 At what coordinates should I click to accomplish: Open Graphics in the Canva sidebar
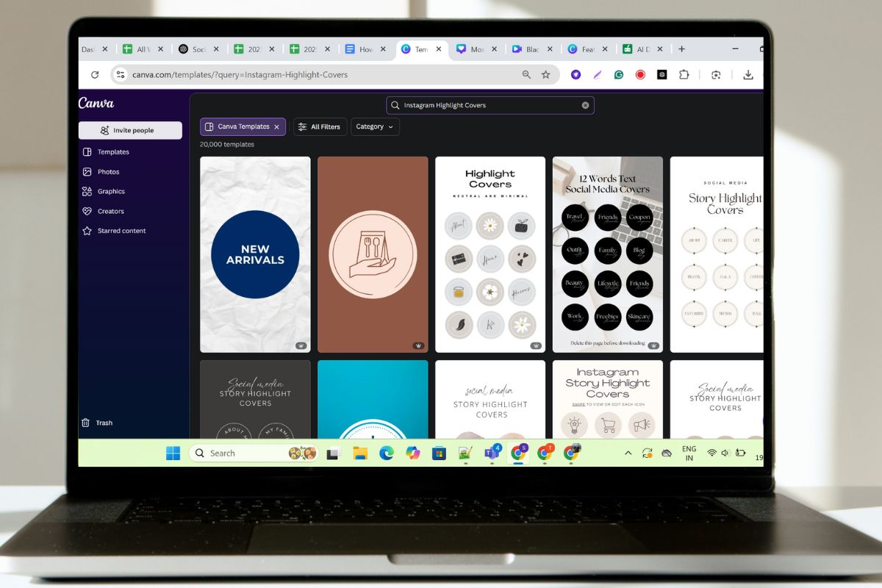(x=111, y=191)
